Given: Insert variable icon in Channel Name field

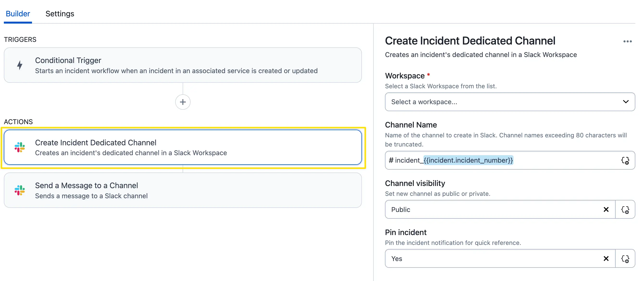Looking at the screenshot, I should (625, 160).
